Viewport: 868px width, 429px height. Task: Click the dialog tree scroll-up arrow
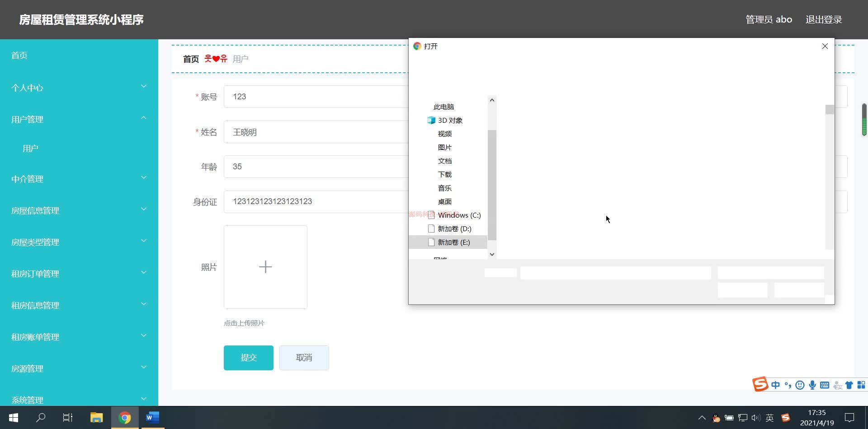(492, 100)
